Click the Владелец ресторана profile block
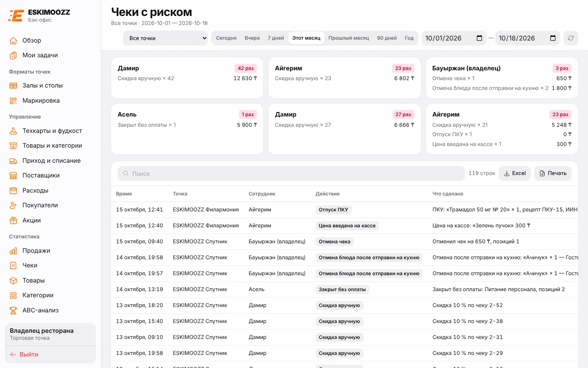The width and height of the screenshot is (588, 368). [50, 334]
